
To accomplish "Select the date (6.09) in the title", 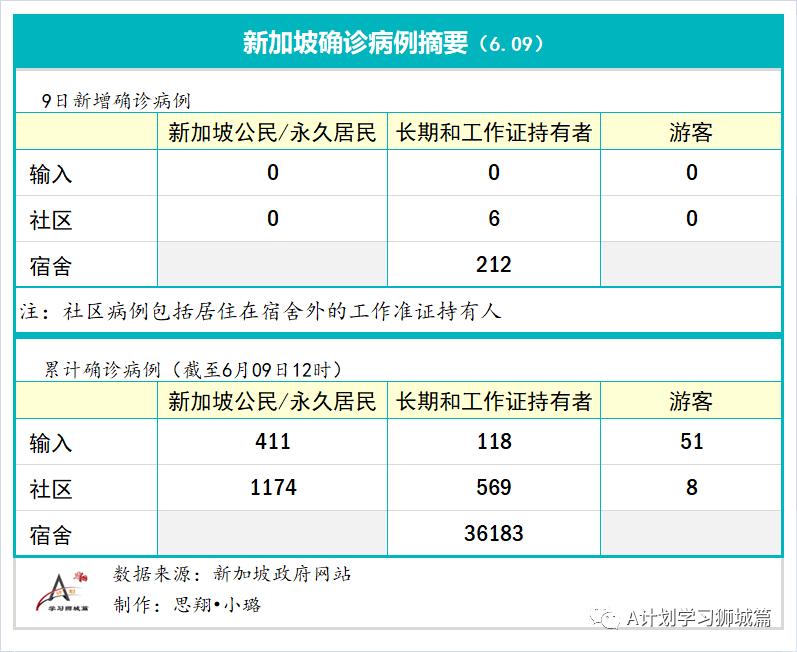I will click(511, 44).
